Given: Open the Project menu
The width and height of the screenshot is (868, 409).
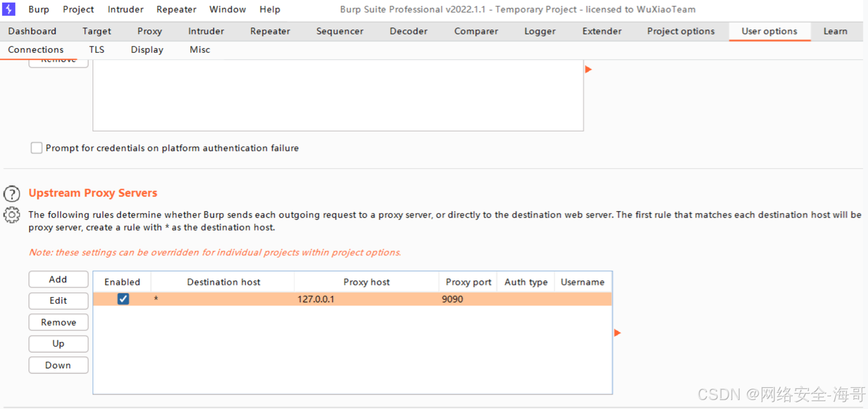Looking at the screenshot, I should (78, 10).
